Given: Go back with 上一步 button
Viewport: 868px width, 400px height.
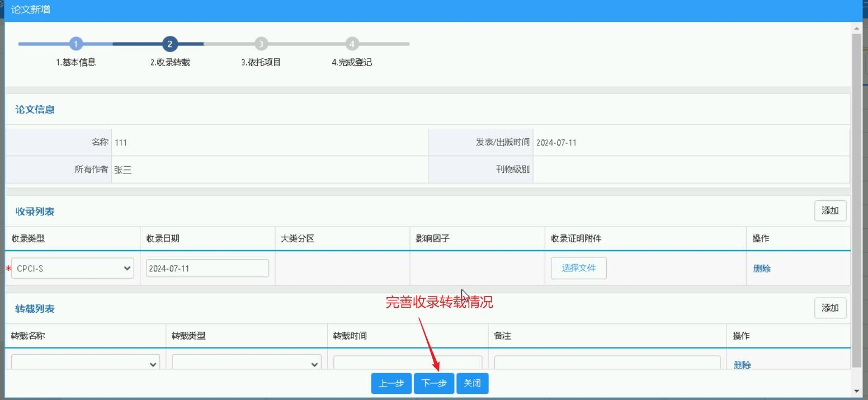Looking at the screenshot, I should (391, 383).
